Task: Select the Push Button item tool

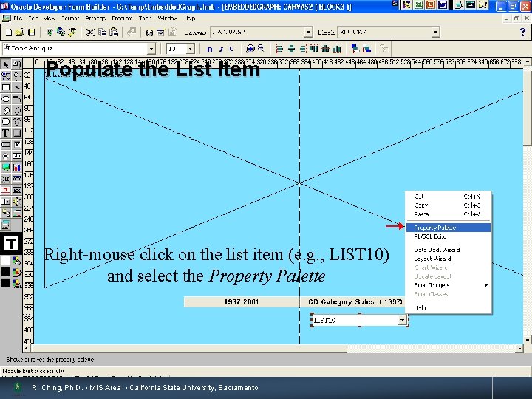Action: [5, 145]
